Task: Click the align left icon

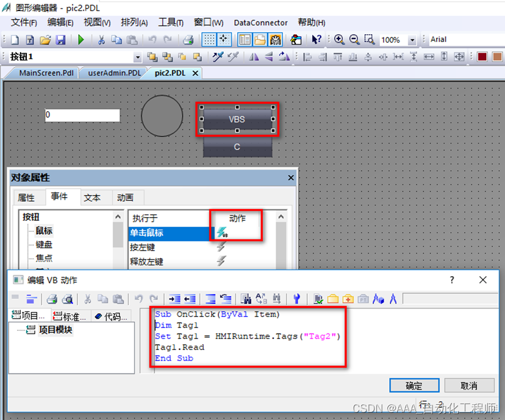Action: tap(307, 57)
